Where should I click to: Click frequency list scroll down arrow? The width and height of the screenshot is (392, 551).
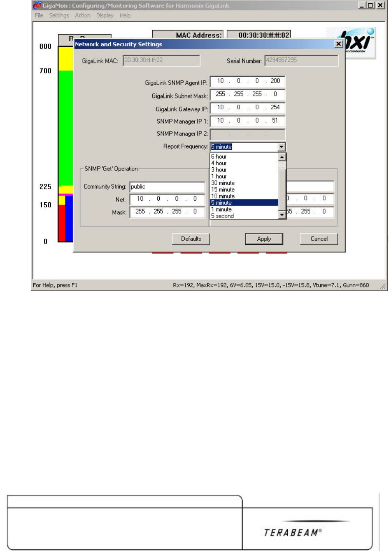point(282,215)
